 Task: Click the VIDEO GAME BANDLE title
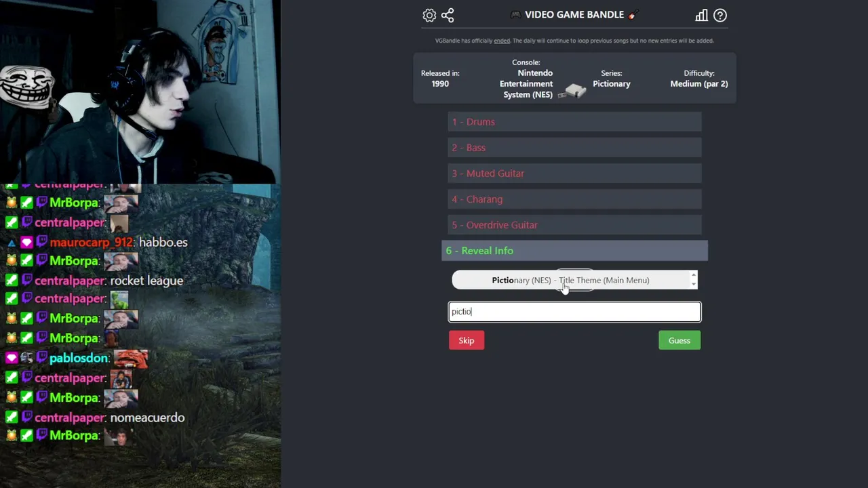574,14
